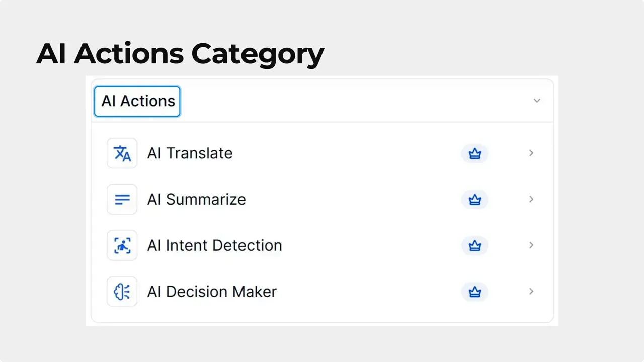Open AI Intent Detection via its chevron

tap(531, 245)
